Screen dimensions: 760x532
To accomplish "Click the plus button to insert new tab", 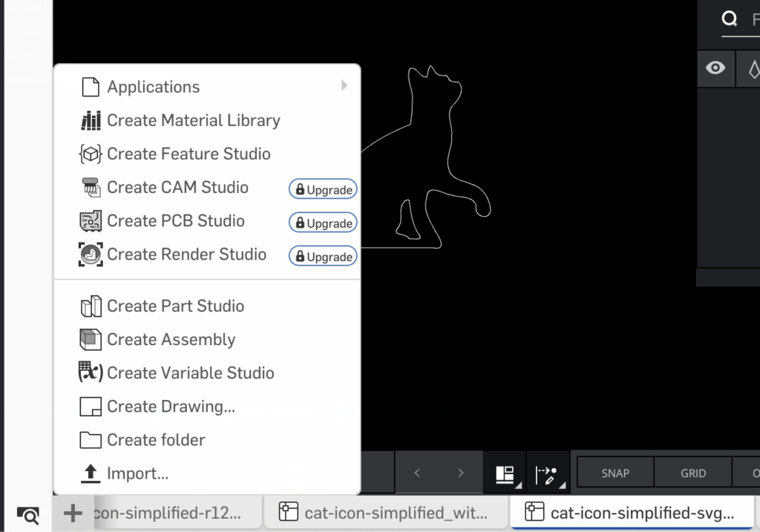I will coord(73,513).
